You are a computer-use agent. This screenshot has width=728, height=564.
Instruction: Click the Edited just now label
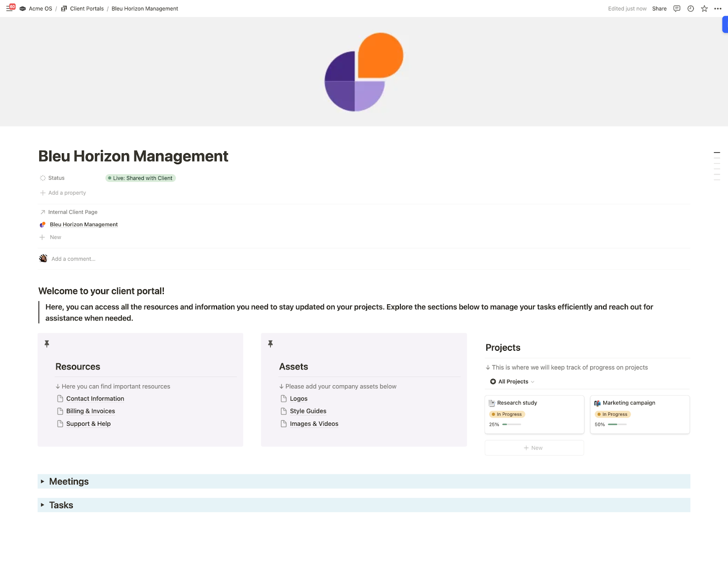click(x=627, y=9)
